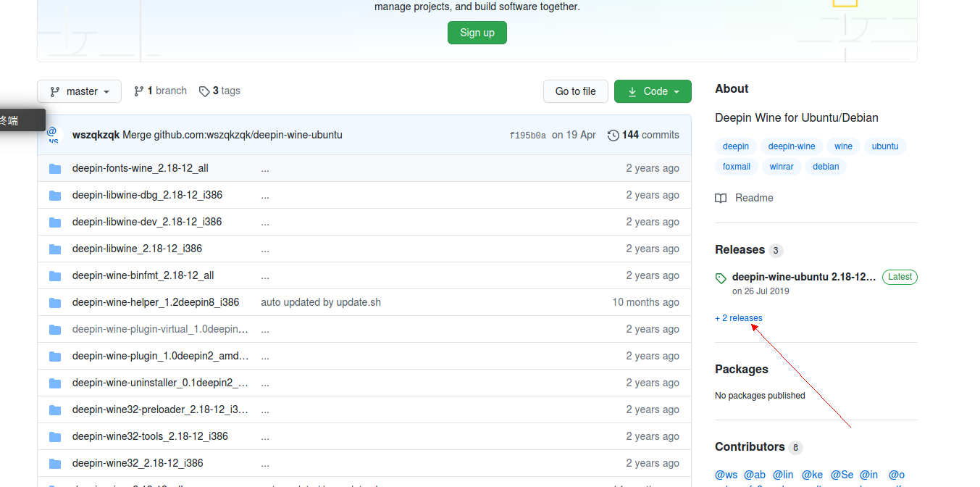Open deepin-wine-ubuntu 2.18-12 latest release
Viewport: 980px width, 487px height.
[x=804, y=277]
